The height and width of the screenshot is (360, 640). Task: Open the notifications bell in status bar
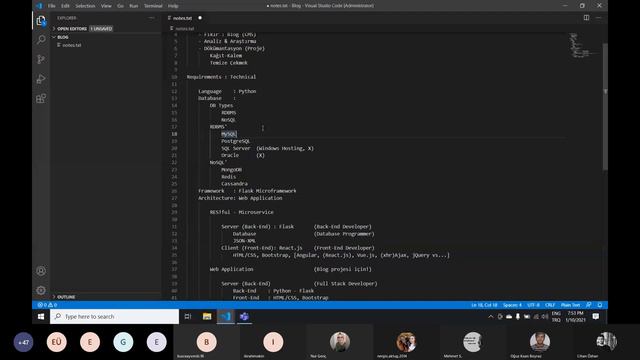600,305
